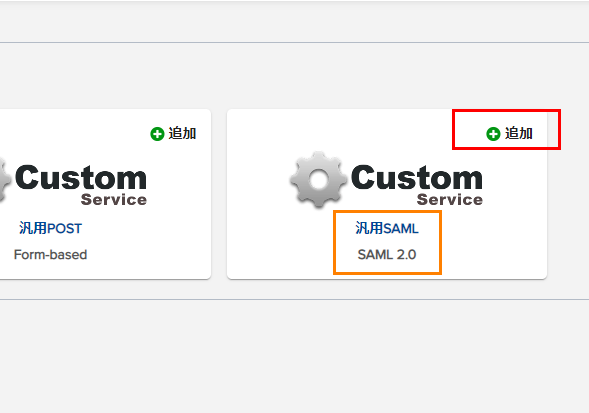The image size is (589, 413).
Task: Click the partial gear icon on 汎用POST card
Action: [5, 180]
